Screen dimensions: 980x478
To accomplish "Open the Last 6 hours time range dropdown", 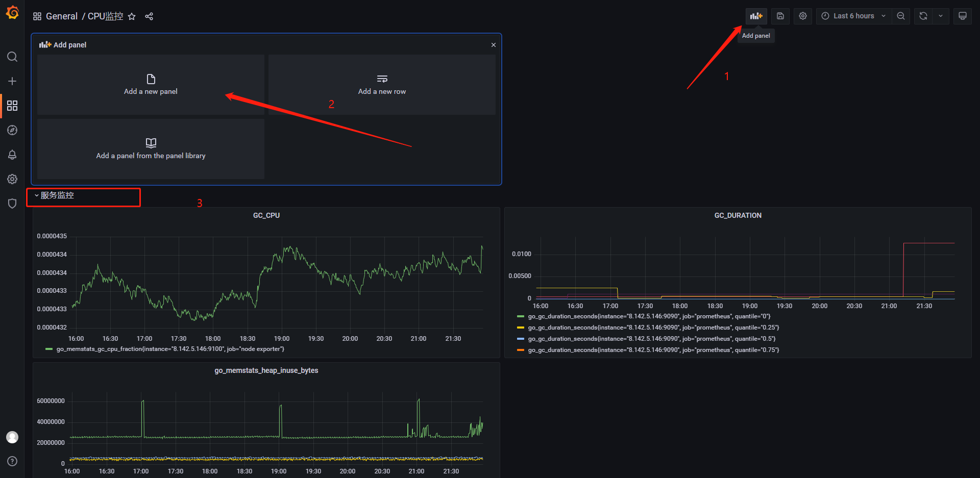I will click(853, 16).
